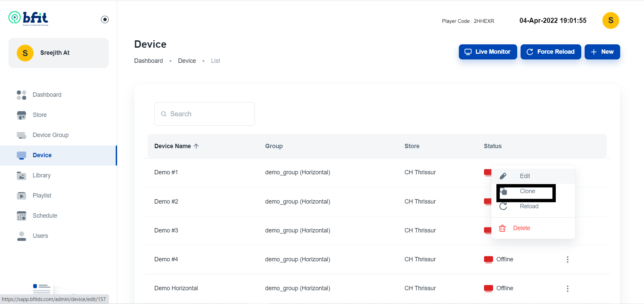Click the Demo #3 red status icon
The width and height of the screenshot is (644, 304).
[x=488, y=230]
